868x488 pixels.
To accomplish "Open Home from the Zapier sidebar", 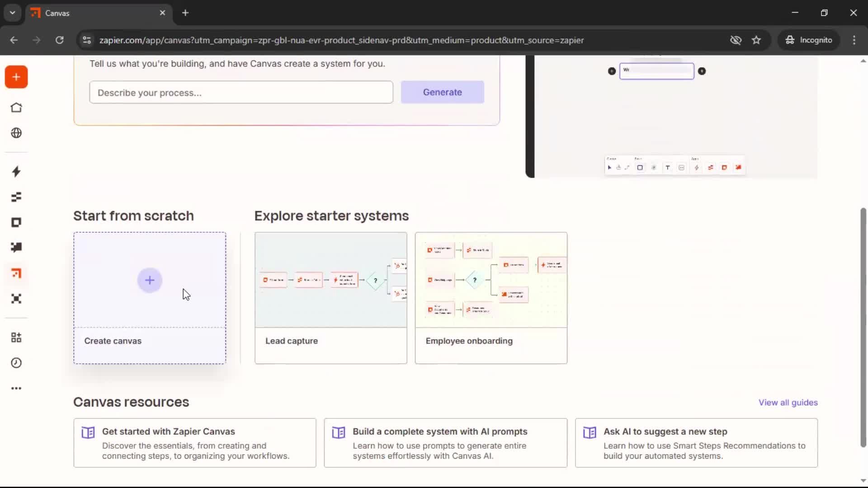I will pos(16,108).
